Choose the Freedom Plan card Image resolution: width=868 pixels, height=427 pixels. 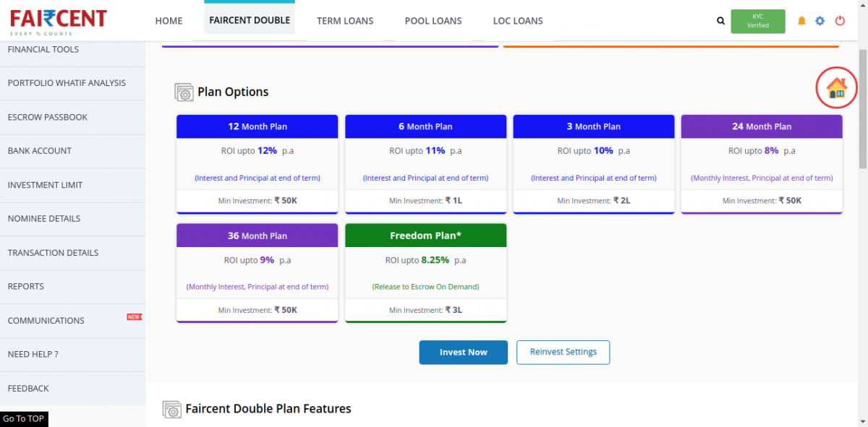click(x=425, y=273)
